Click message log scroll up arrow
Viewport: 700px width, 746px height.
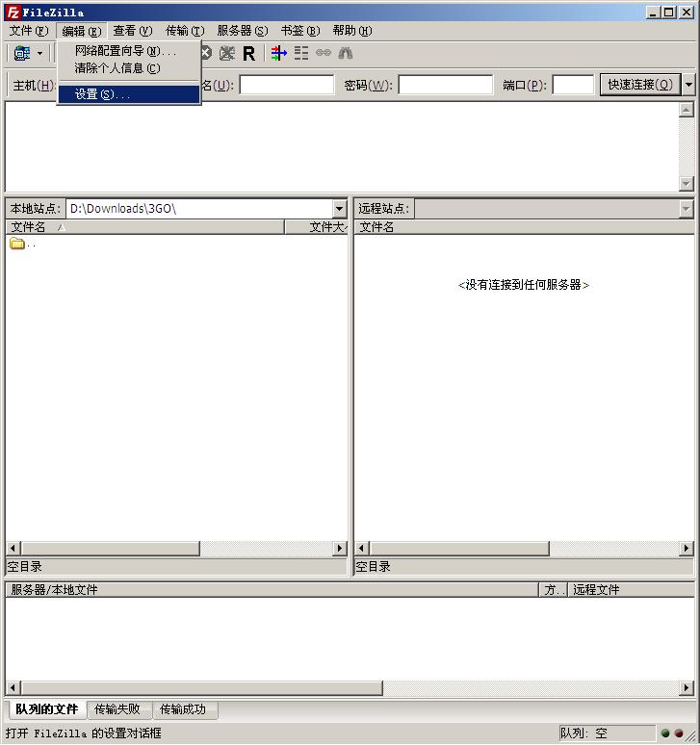686,110
